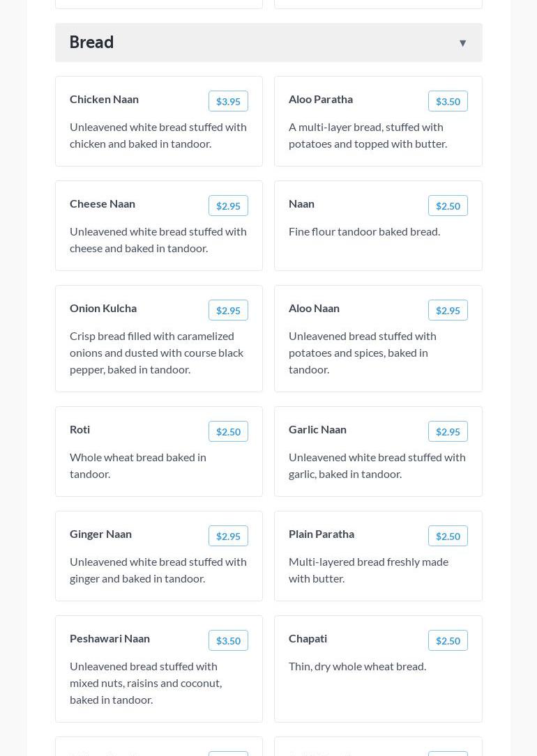Click the Onion Kulcha description text
The height and width of the screenshot is (756, 537).
157,353
